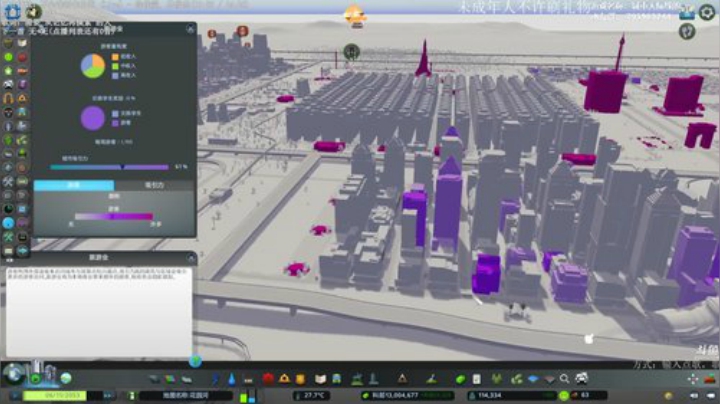
Task: Click the green date progress bar
Action: 55,395
